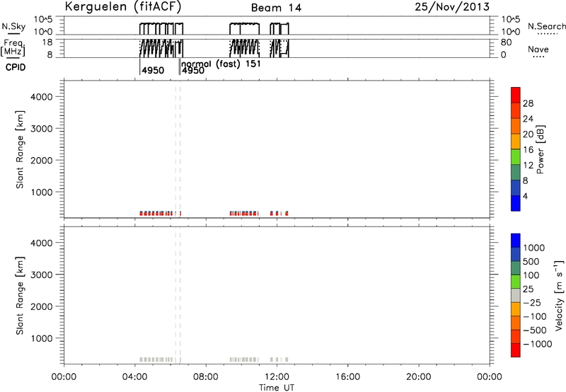Click the '-1000' velocity tick label
The width and height of the screenshot is (566, 392).
(537, 344)
